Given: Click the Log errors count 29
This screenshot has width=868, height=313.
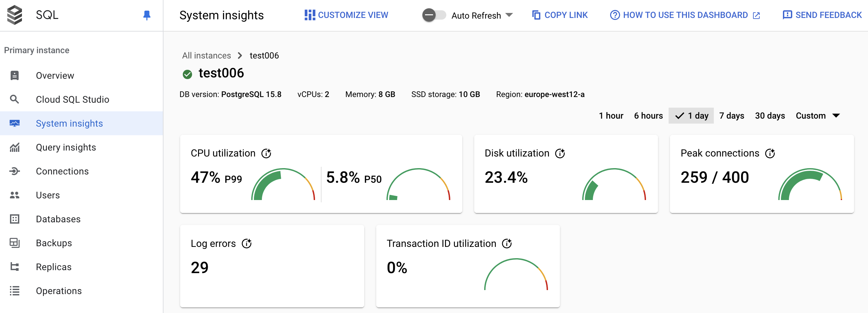Looking at the screenshot, I should pyautogui.click(x=199, y=267).
